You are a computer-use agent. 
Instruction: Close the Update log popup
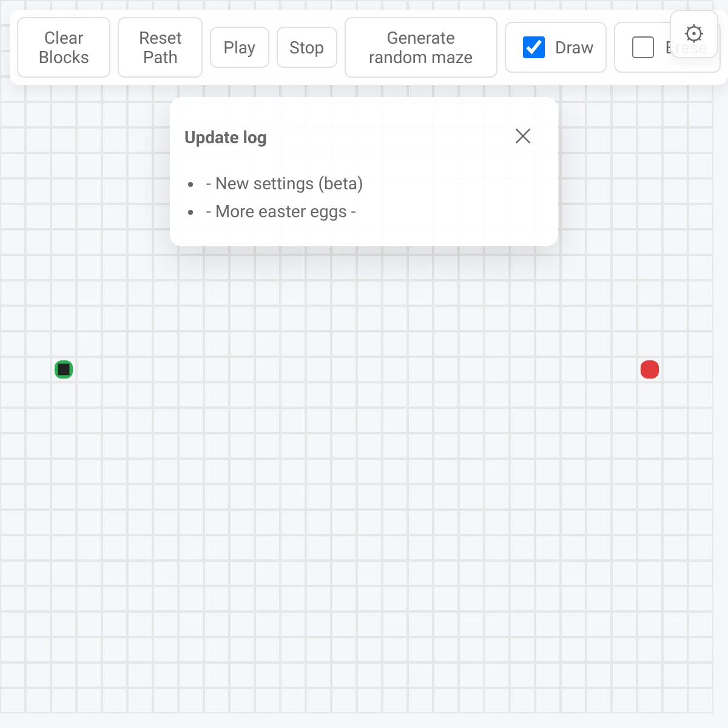coord(522,136)
